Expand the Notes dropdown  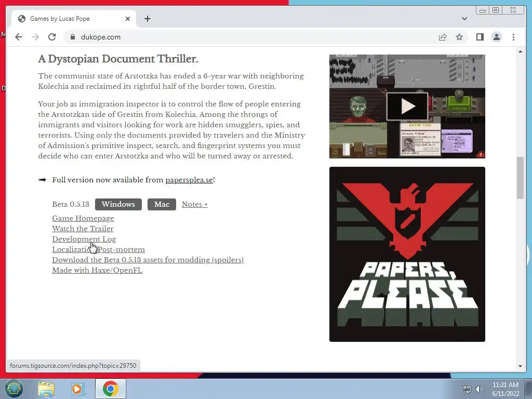[x=194, y=204]
